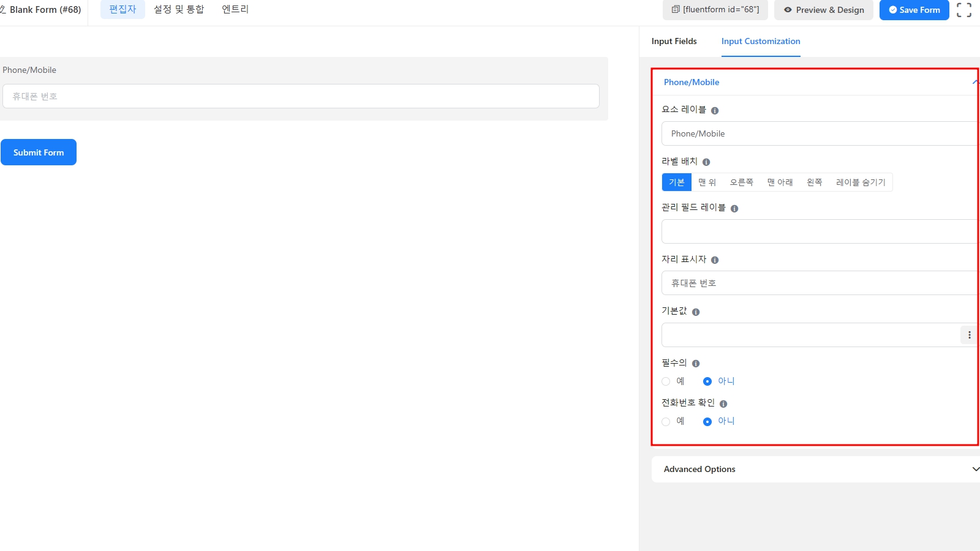The width and height of the screenshot is (980, 551).
Task: Set label placement to 맨 위
Action: pos(707,182)
